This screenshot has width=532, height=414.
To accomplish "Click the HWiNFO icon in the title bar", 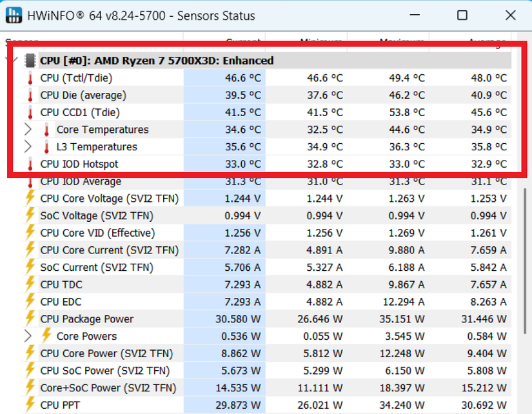I will click(14, 15).
